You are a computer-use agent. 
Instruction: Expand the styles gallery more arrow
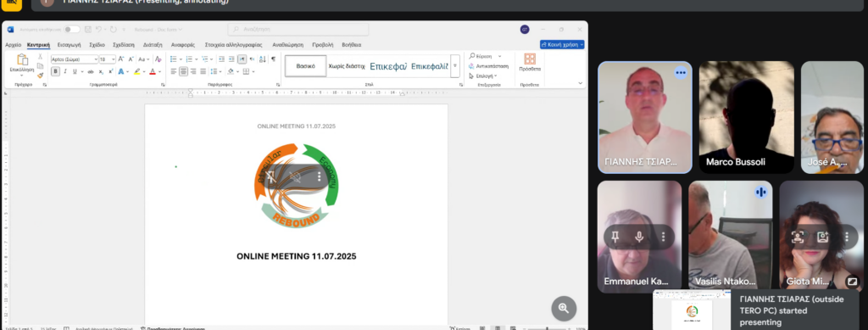(455, 66)
